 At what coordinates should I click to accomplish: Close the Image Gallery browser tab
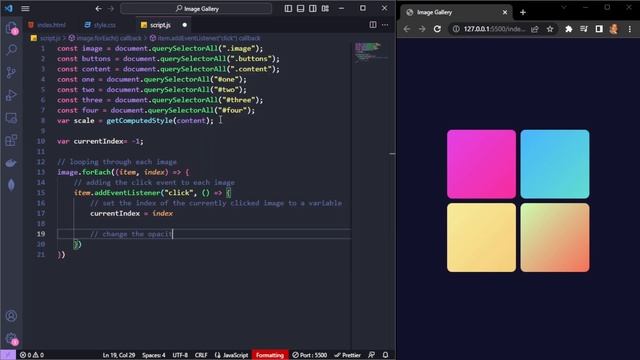pyautogui.click(x=504, y=12)
